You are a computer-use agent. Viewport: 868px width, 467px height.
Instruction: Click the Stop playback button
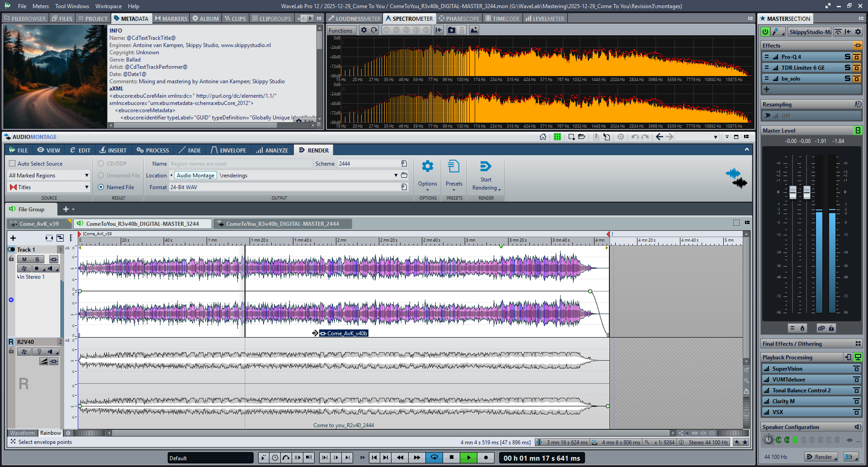point(451,457)
